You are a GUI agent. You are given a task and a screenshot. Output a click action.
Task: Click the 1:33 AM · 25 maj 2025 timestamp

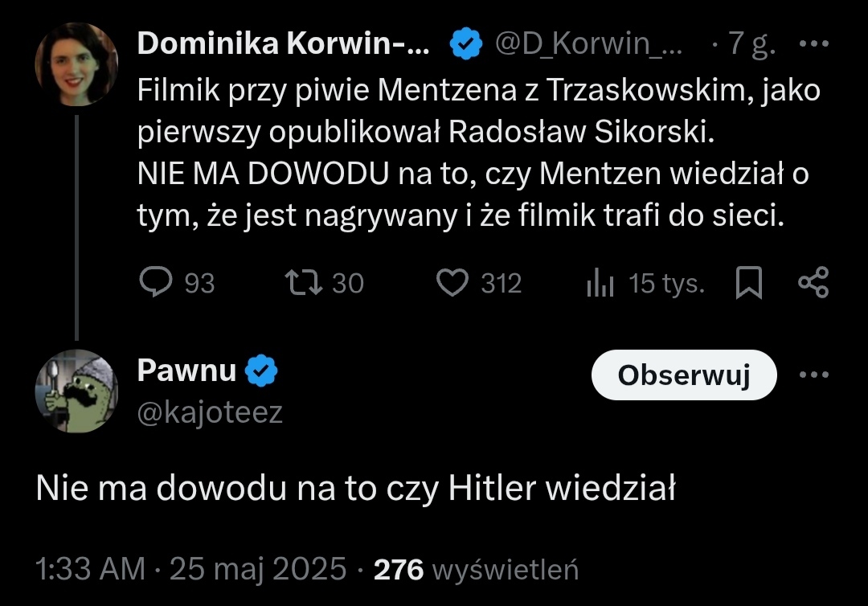(191, 569)
